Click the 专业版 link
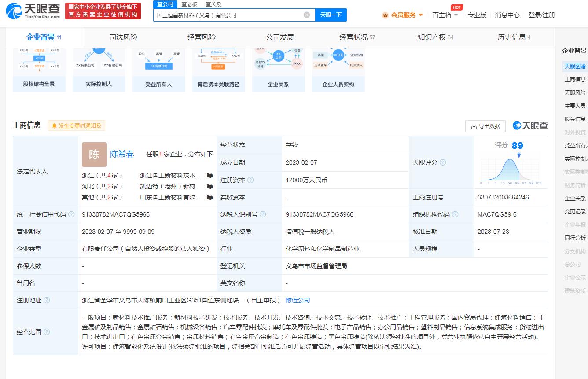 click(477, 15)
